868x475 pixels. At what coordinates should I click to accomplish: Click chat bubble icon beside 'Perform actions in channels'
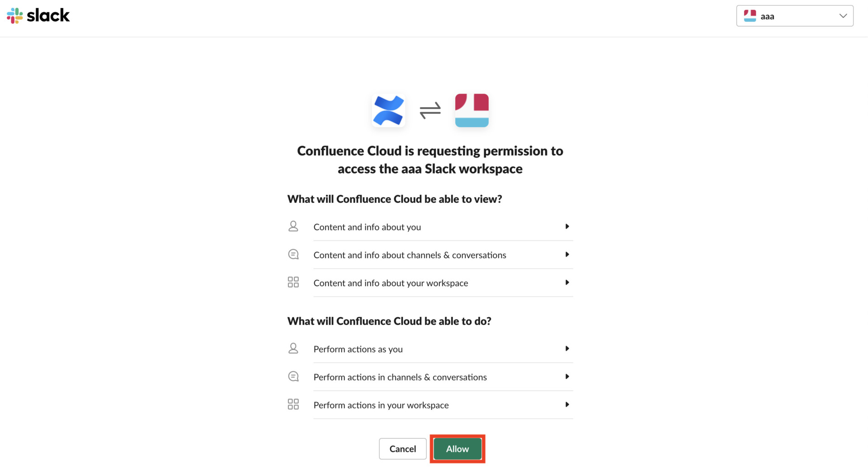pyautogui.click(x=293, y=376)
